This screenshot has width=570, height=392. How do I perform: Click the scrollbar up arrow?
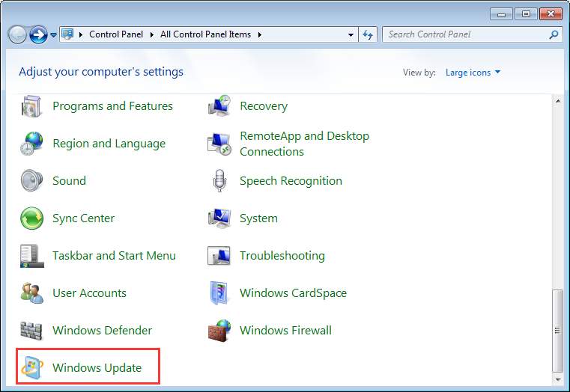[x=557, y=101]
